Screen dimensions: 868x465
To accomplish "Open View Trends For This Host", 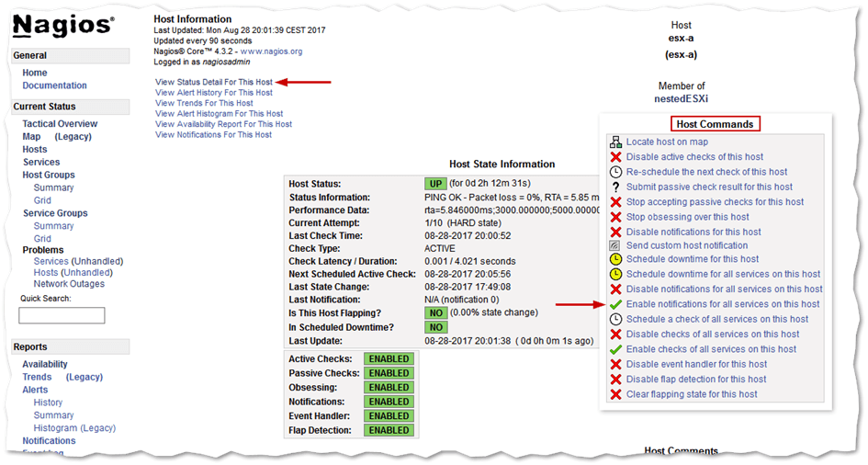I will [204, 103].
